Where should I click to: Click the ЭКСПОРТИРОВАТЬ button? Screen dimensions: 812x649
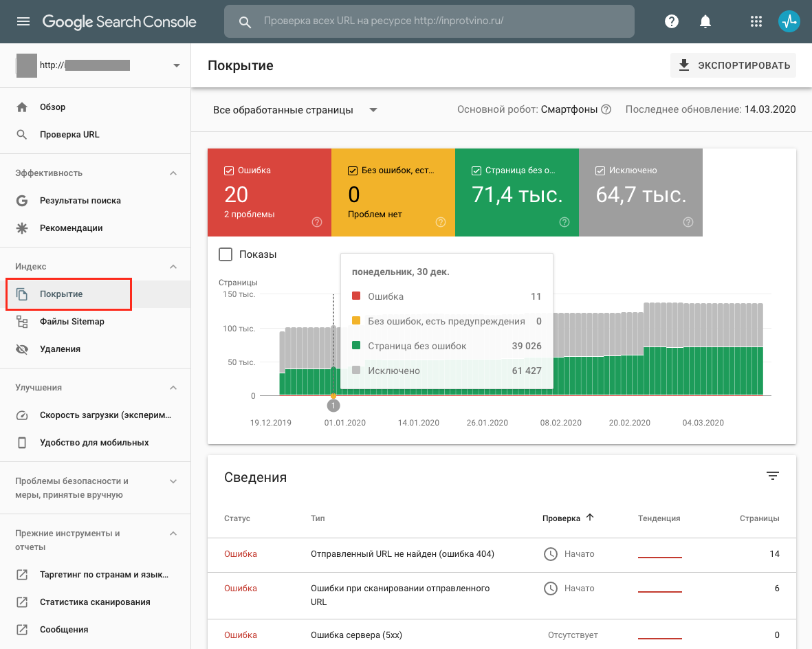[x=733, y=65]
